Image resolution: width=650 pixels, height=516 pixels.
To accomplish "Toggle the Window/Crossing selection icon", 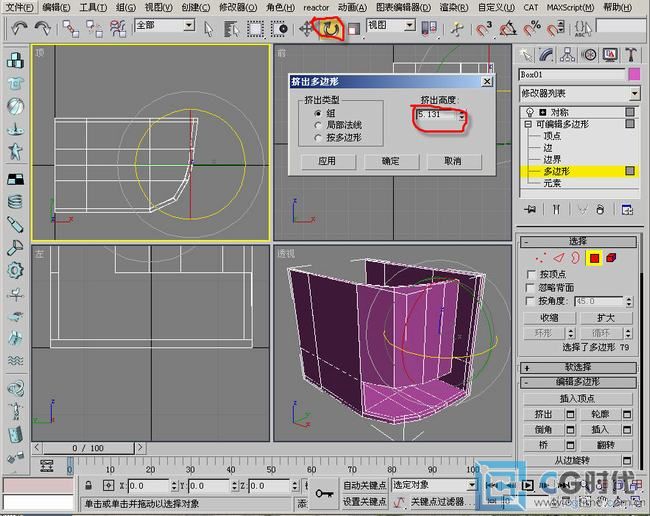I will tap(279, 29).
